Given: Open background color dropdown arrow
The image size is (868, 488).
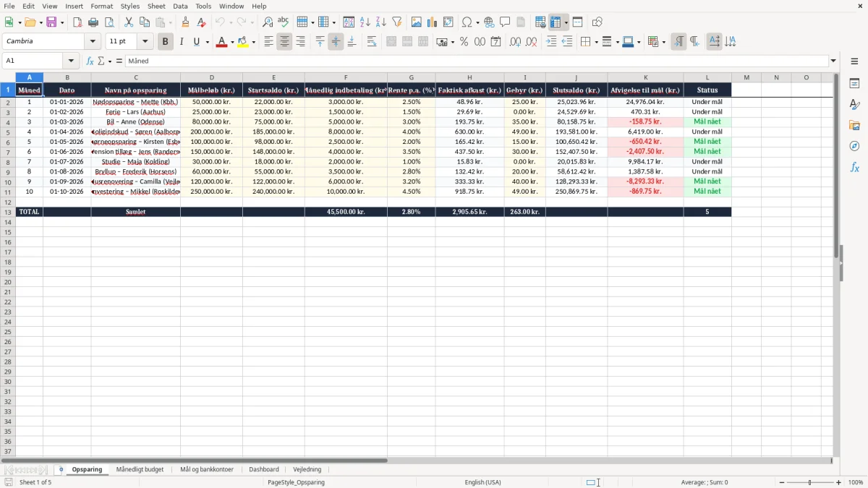Looking at the screenshot, I should 253,42.
